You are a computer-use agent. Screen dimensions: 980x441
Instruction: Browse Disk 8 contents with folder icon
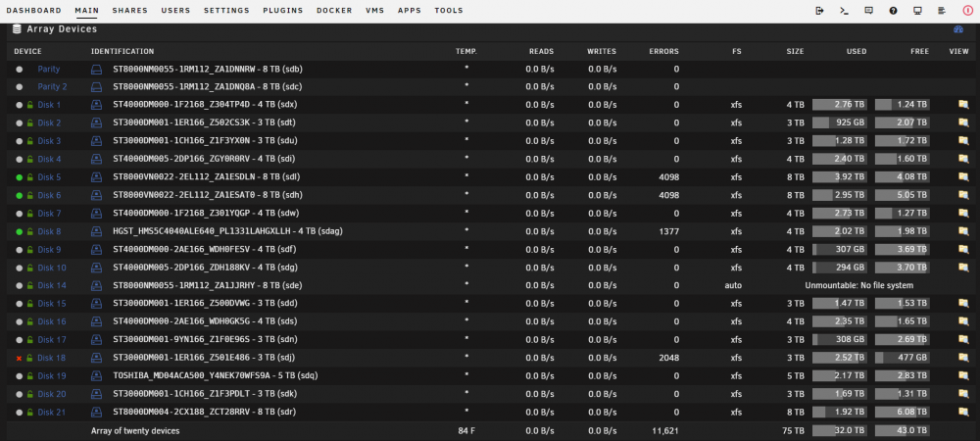pyautogui.click(x=963, y=231)
